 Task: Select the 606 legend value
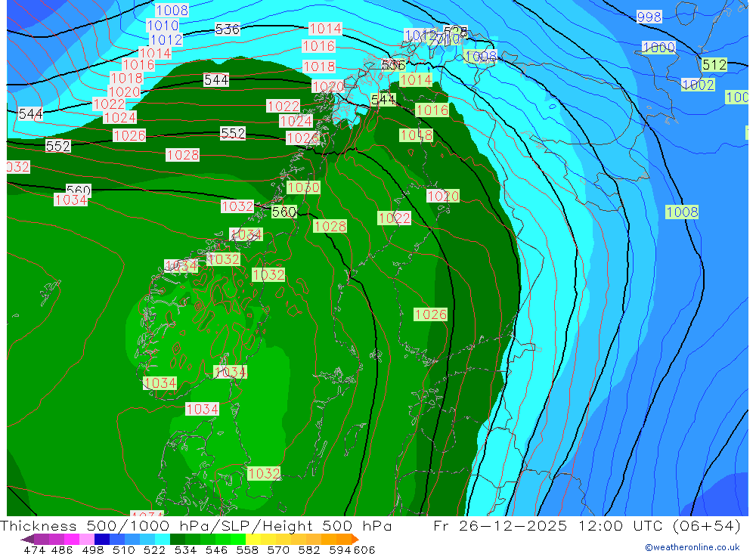tap(363, 549)
